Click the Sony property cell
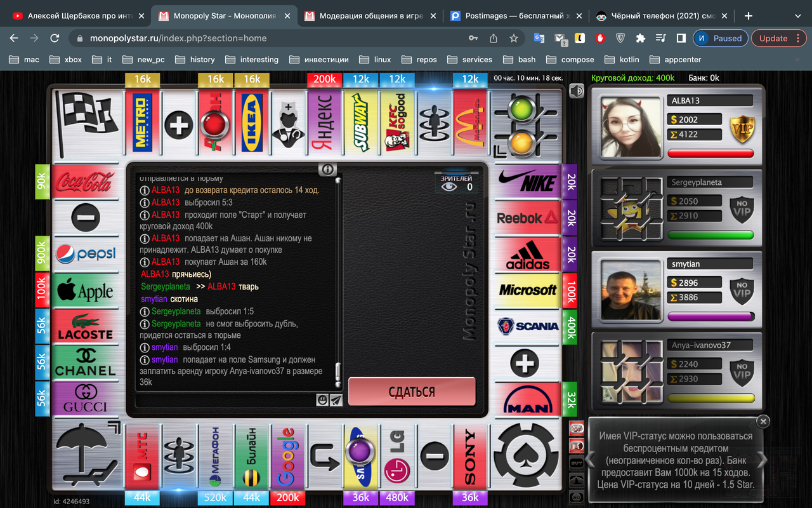 coord(470,457)
